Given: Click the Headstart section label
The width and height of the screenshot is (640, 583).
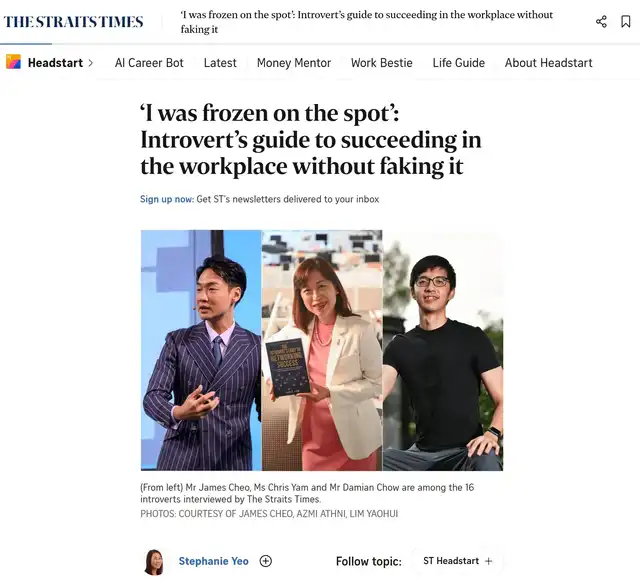Looking at the screenshot, I should (55, 63).
